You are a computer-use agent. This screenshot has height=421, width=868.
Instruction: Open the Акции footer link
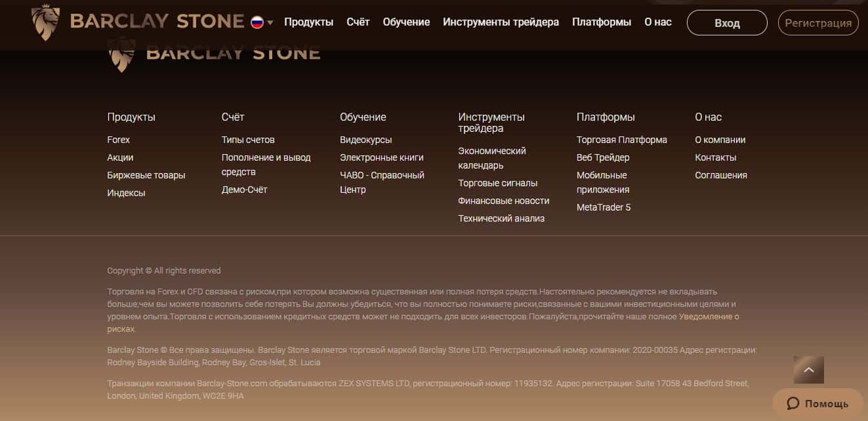tap(120, 157)
